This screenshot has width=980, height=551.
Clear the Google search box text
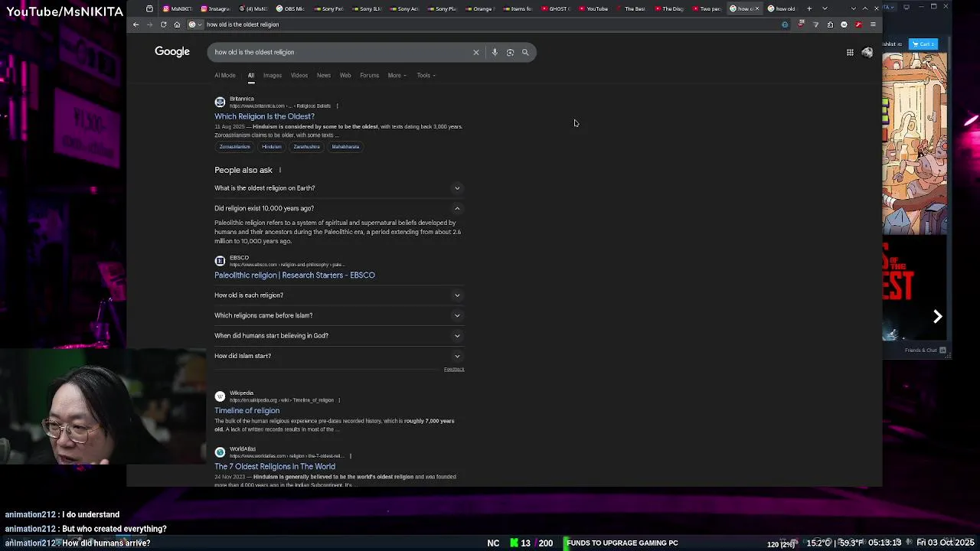[475, 52]
